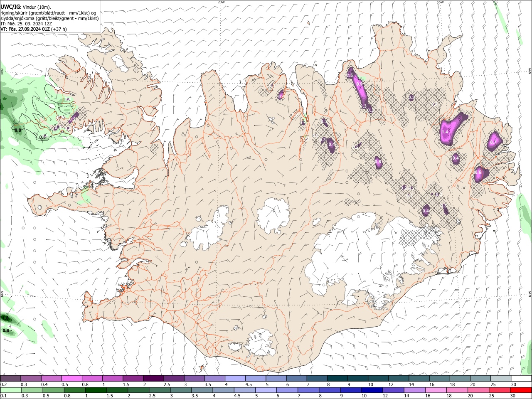
Task: Click the 1.8 rain value on map
Action: point(6,318)
